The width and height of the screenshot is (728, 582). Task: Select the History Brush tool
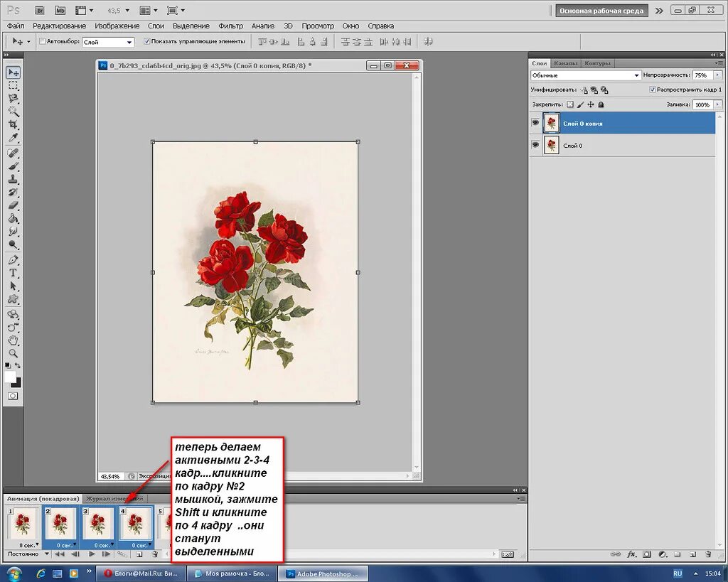13,192
